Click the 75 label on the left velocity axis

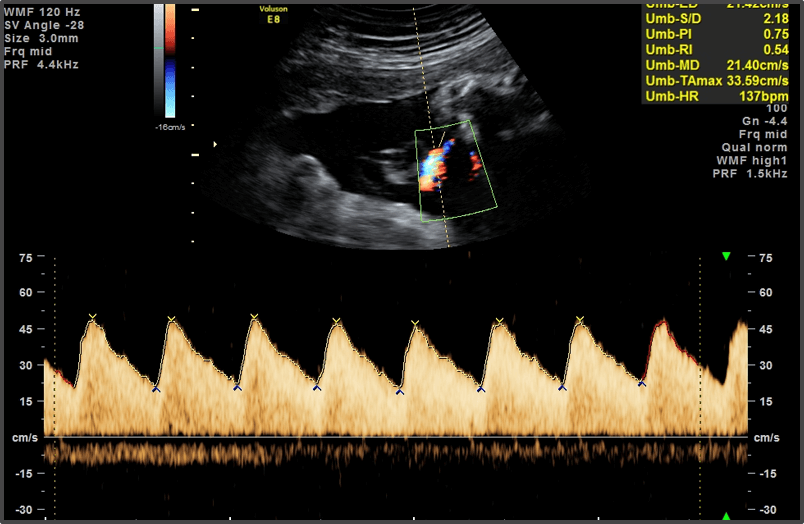pyautogui.click(x=26, y=258)
